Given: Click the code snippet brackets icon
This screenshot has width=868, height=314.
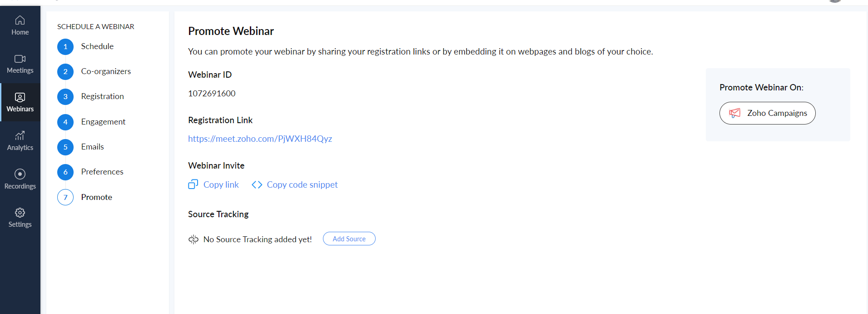Looking at the screenshot, I should pos(257,184).
